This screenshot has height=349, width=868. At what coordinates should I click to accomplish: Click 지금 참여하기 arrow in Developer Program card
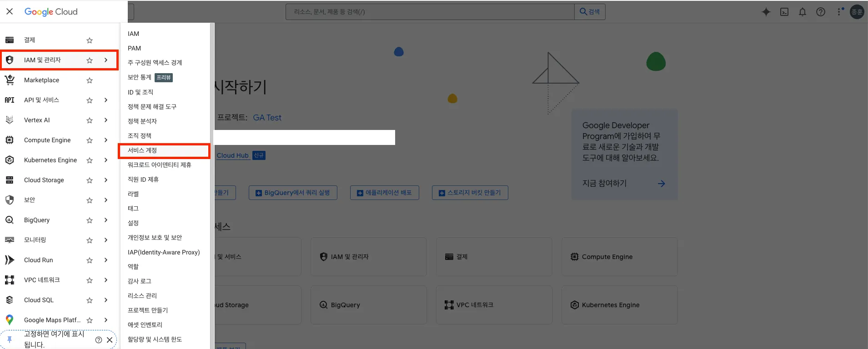662,184
